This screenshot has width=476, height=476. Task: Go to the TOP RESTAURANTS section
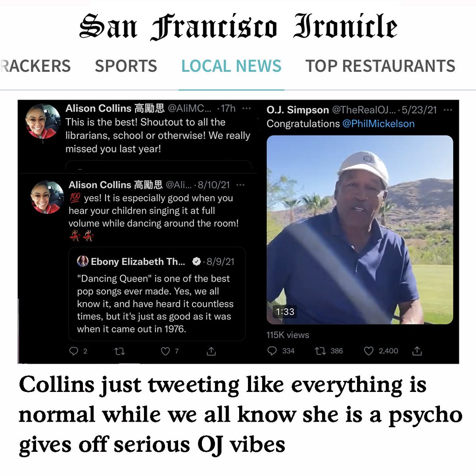point(380,66)
